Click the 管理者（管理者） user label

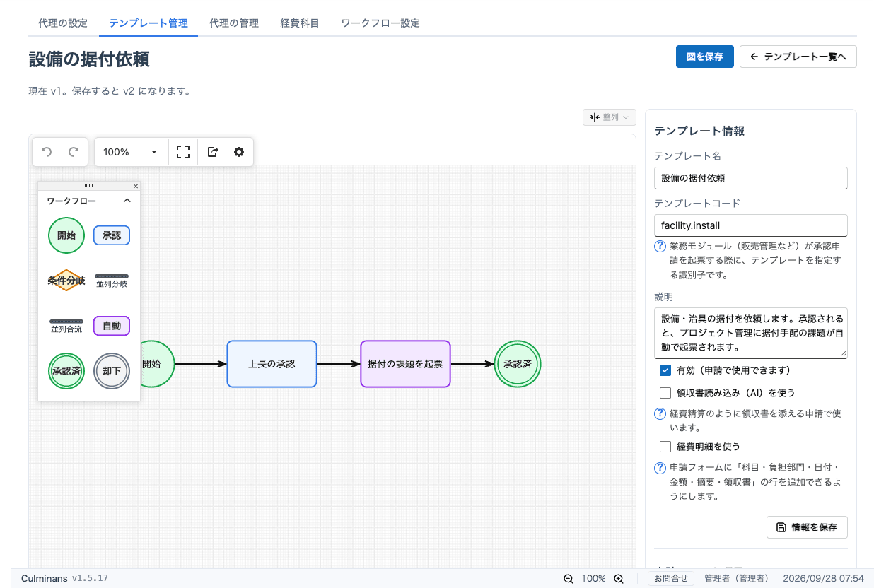tap(737, 578)
